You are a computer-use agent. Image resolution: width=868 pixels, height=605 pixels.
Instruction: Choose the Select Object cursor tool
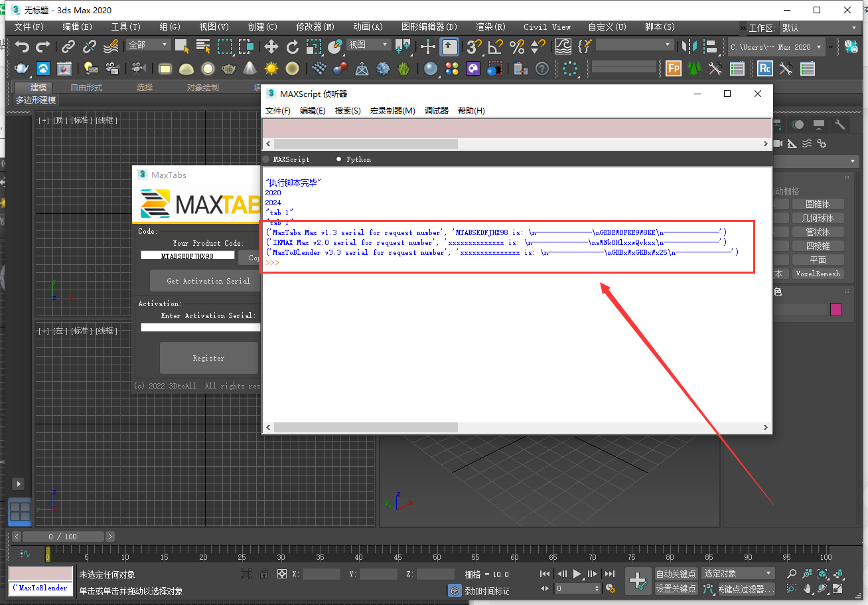coord(182,46)
